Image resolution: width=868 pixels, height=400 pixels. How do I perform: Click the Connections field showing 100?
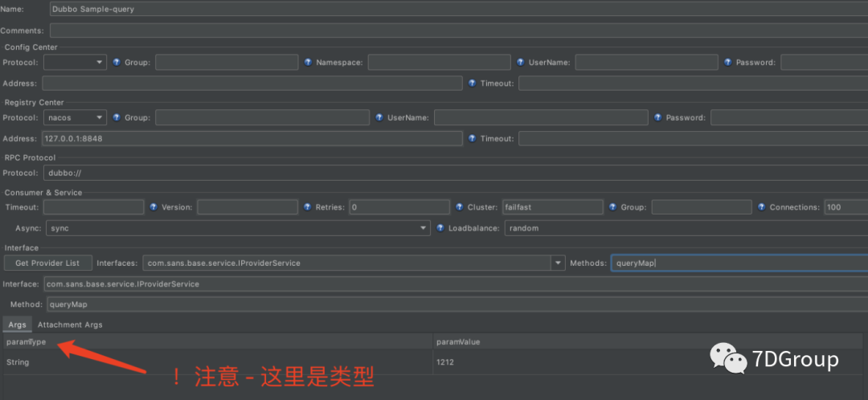pos(845,207)
